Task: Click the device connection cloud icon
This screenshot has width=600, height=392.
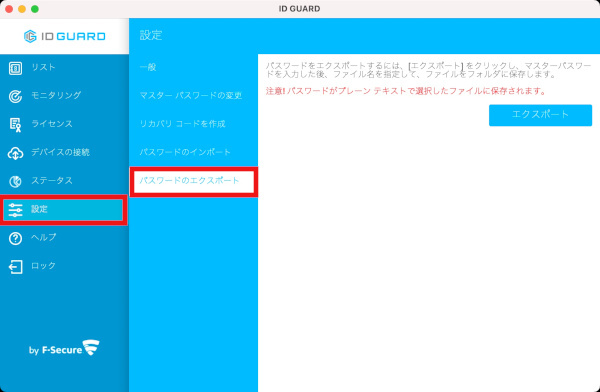Action: point(15,153)
